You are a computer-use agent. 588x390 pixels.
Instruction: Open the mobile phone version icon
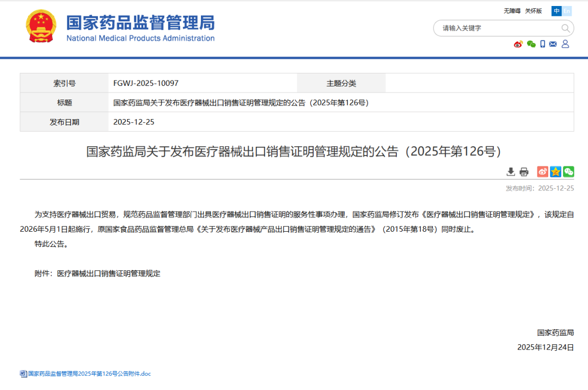543,44
